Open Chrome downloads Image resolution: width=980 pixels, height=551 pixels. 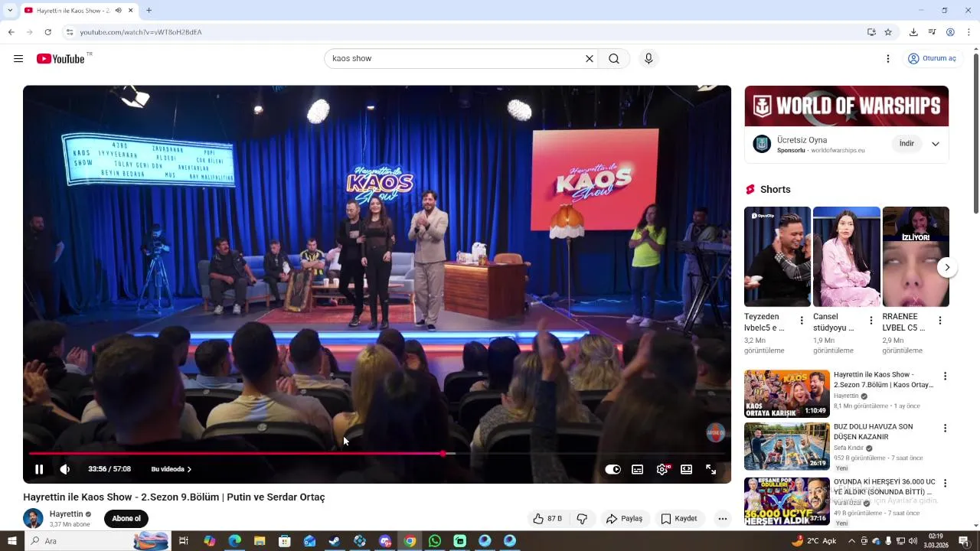click(913, 32)
